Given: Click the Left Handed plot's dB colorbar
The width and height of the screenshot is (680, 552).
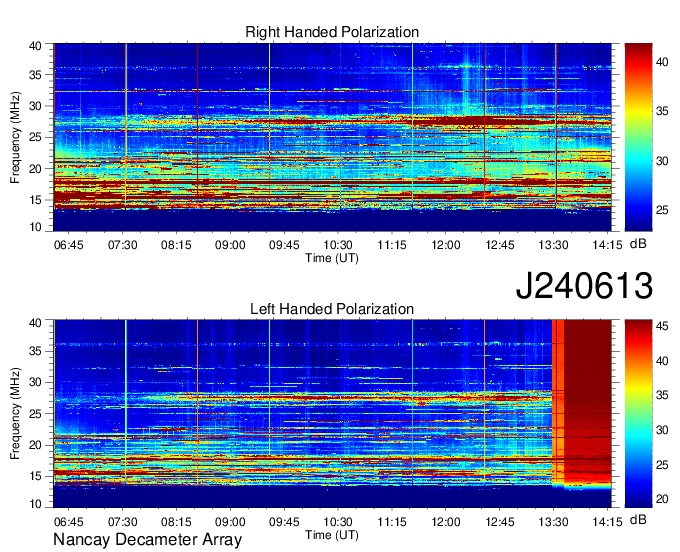Looking at the screenshot, I should point(638,414).
